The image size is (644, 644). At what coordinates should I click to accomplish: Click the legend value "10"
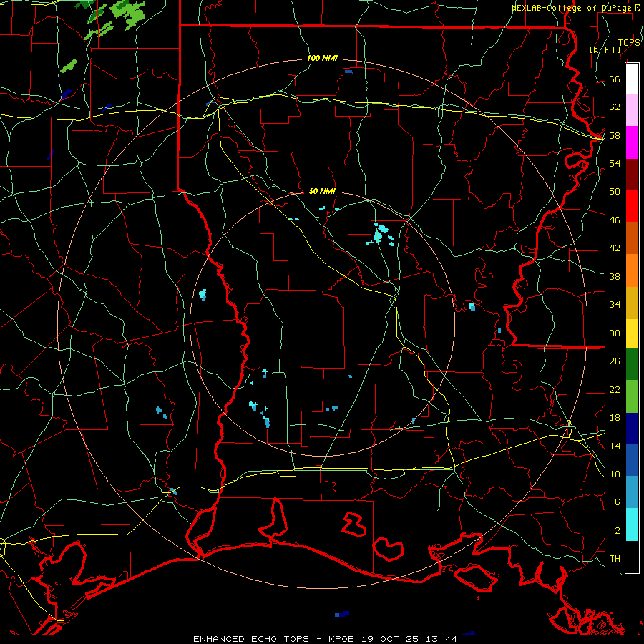[x=615, y=474]
